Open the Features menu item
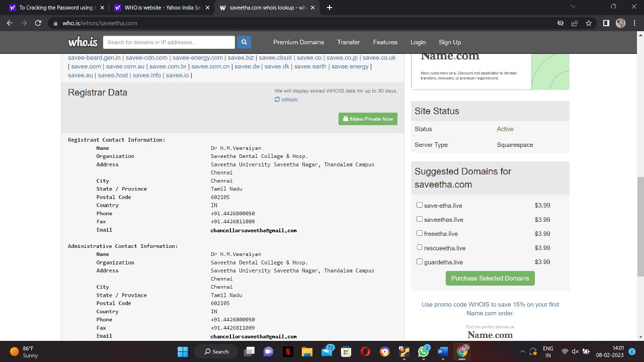 click(385, 42)
